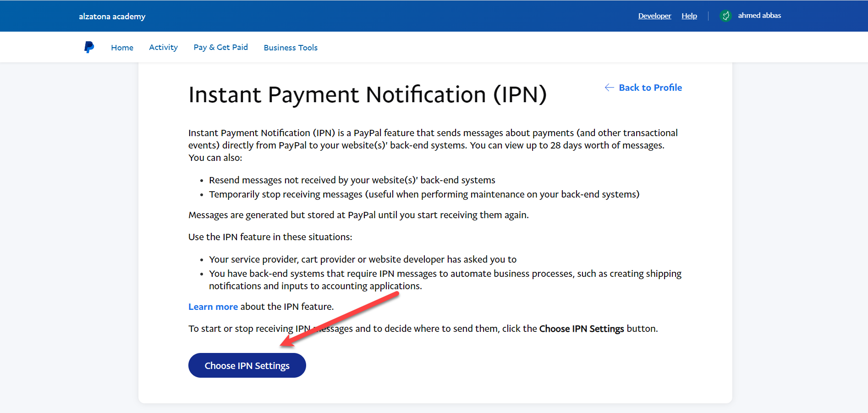Click the 'Temporarily stop receiving messages' bullet

[x=424, y=194]
